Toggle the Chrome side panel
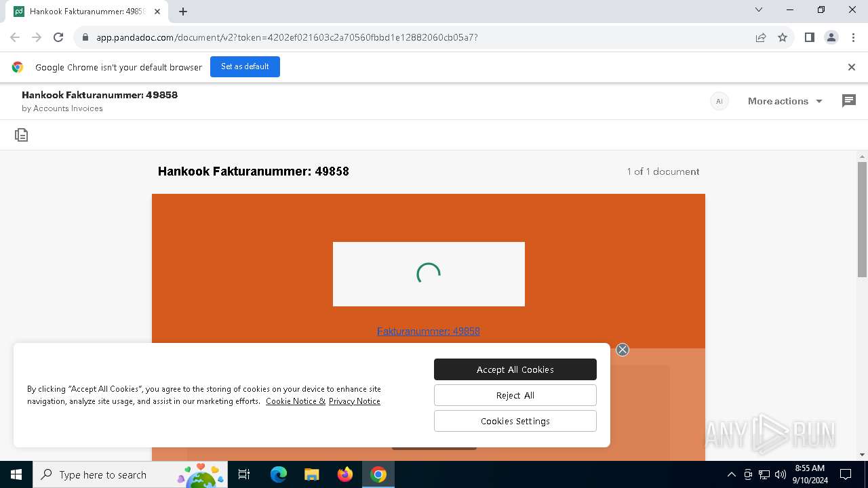 click(x=810, y=37)
